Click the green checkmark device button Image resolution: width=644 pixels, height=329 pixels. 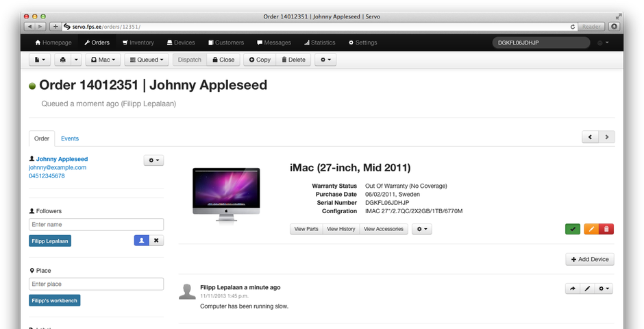[573, 229]
